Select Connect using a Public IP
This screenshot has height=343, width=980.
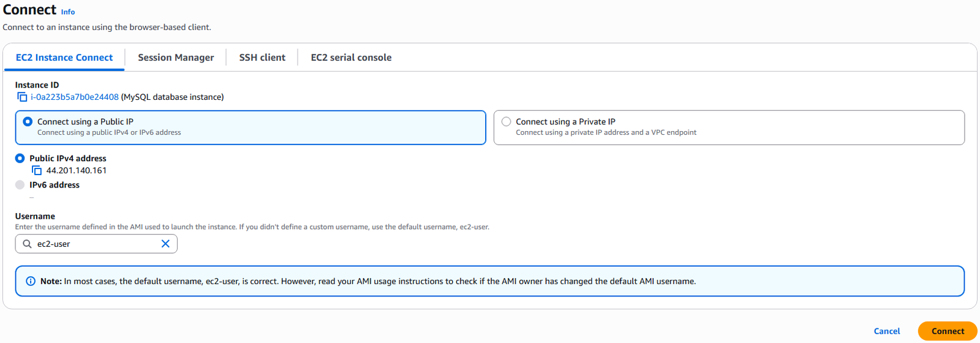click(28, 122)
